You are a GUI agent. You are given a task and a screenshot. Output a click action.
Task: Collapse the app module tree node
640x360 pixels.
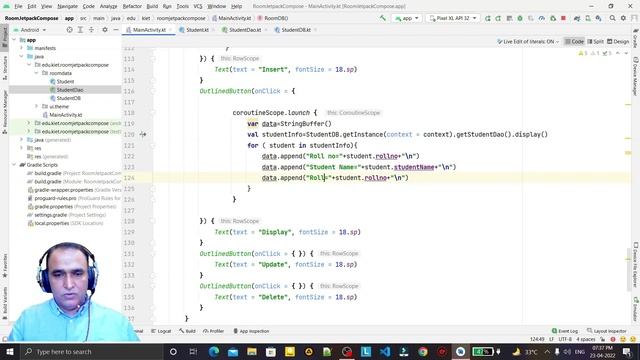point(14,40)
